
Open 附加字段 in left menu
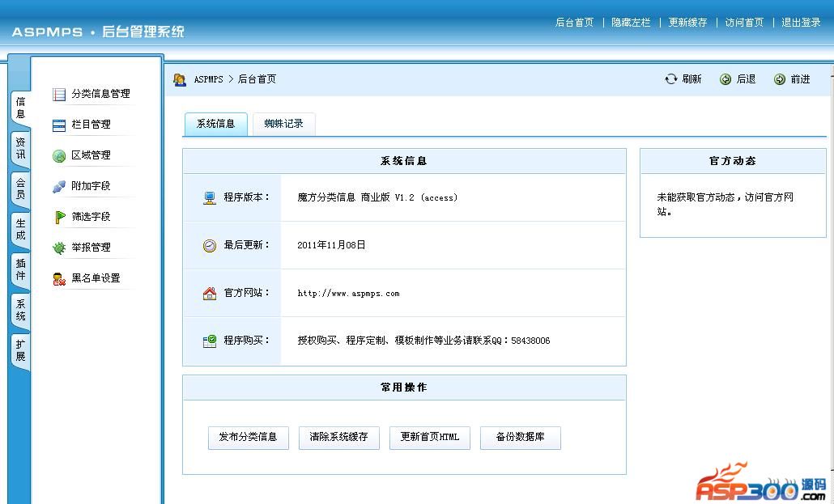pos(91,186)
